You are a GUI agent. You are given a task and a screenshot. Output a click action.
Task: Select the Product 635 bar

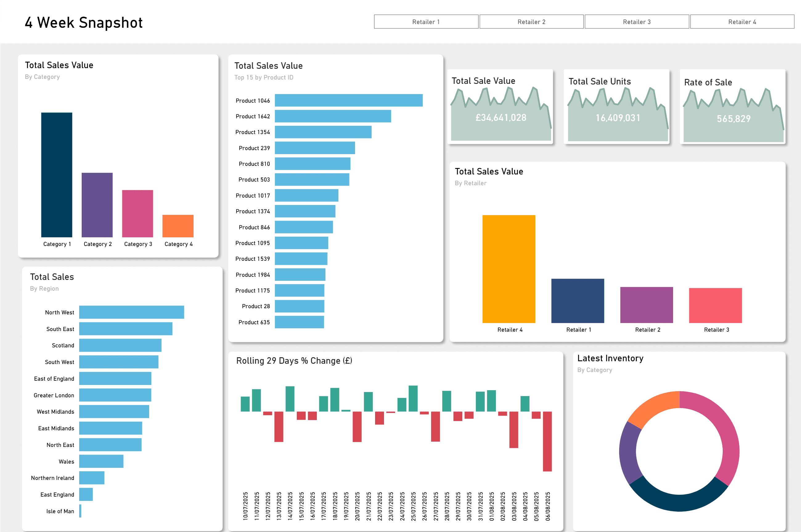299,322
